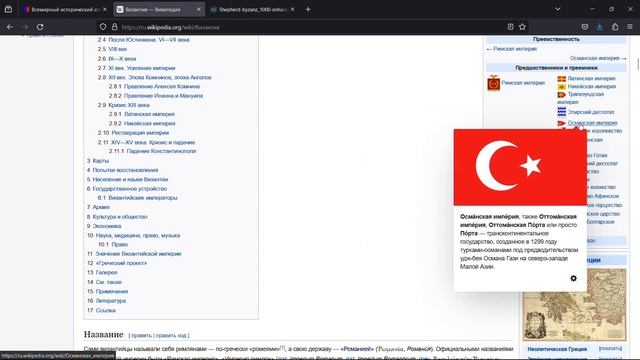Open contents entry "2.9.2 Никейская империя"
This screenshot has height=360, width=640.
(142, 123)
